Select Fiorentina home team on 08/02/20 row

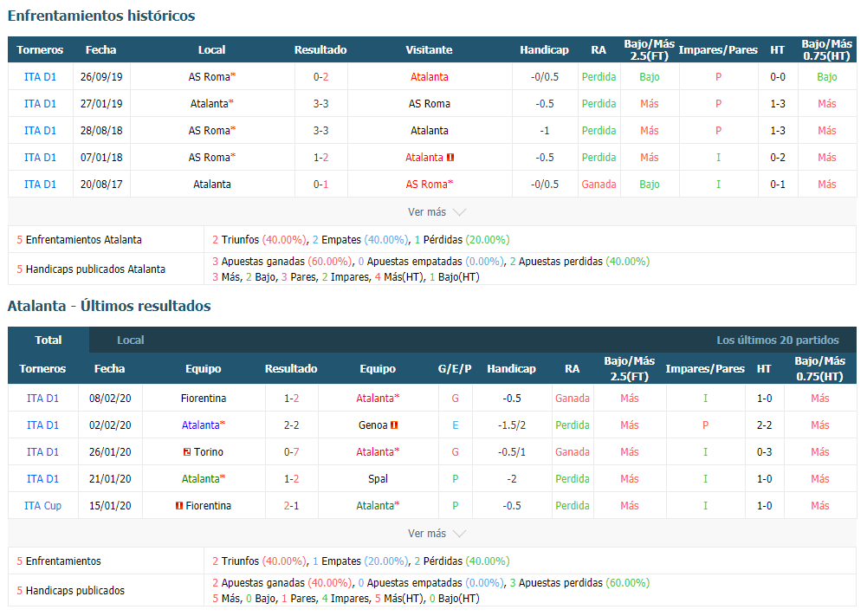[x=204, y=399]
